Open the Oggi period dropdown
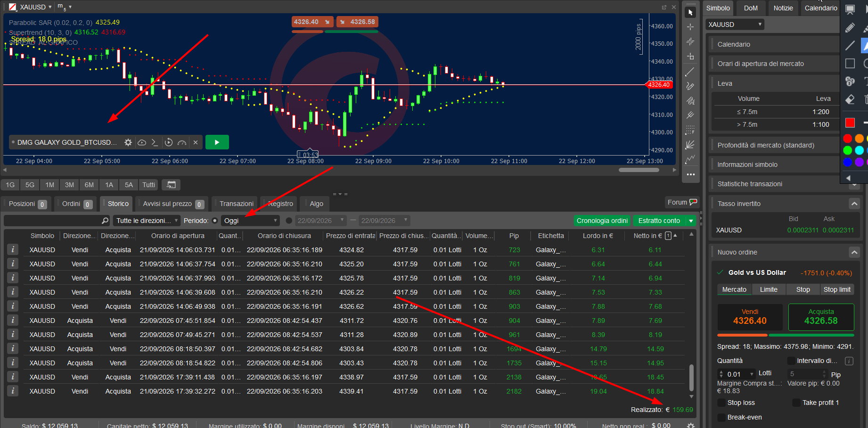 click(250, 221)
